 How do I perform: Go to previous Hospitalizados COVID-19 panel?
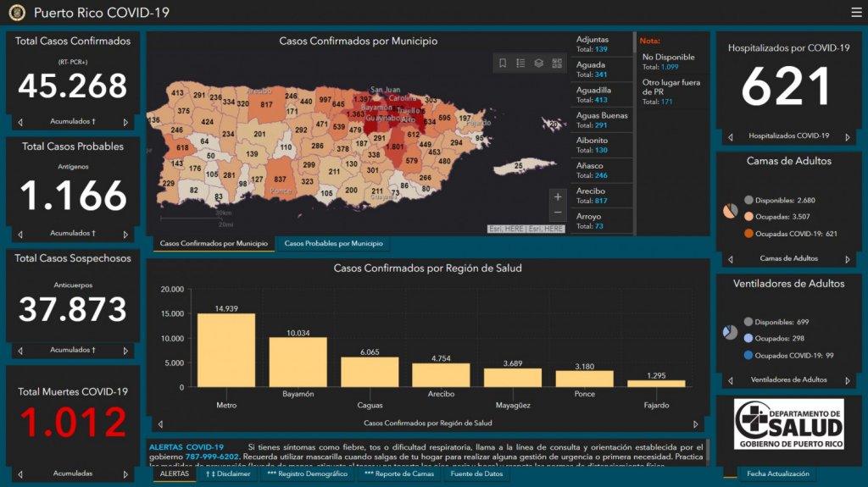729,136
